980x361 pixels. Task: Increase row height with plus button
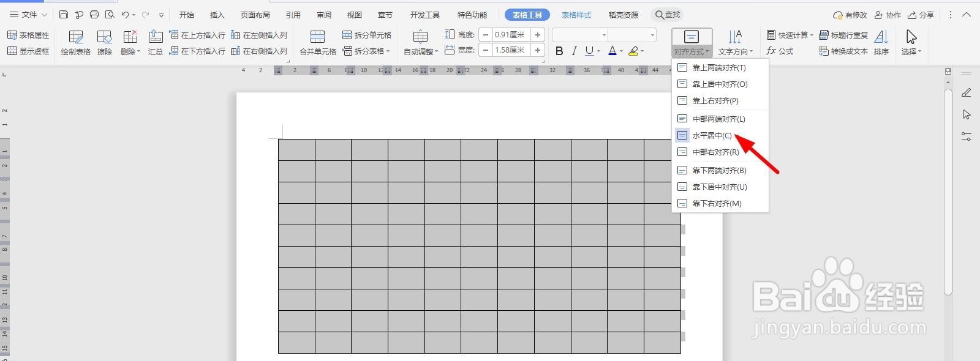[537, 35]
